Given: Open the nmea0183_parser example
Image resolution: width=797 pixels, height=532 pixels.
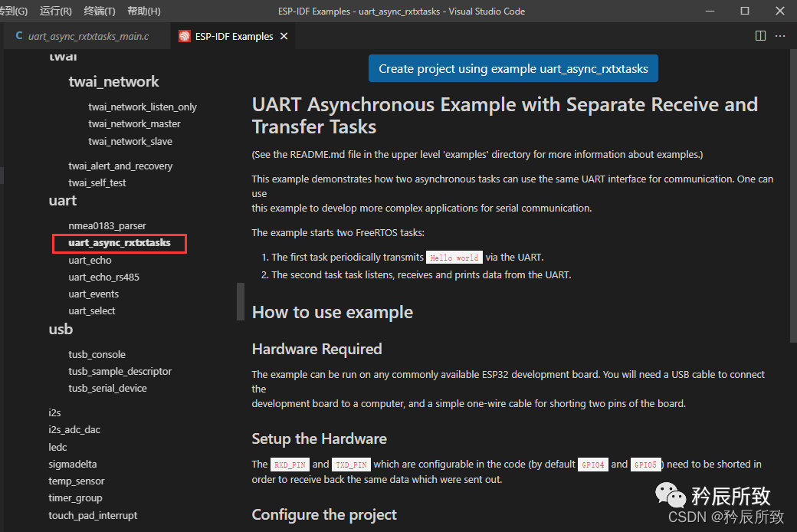Looking at the screenshot, I should (107, 226).
